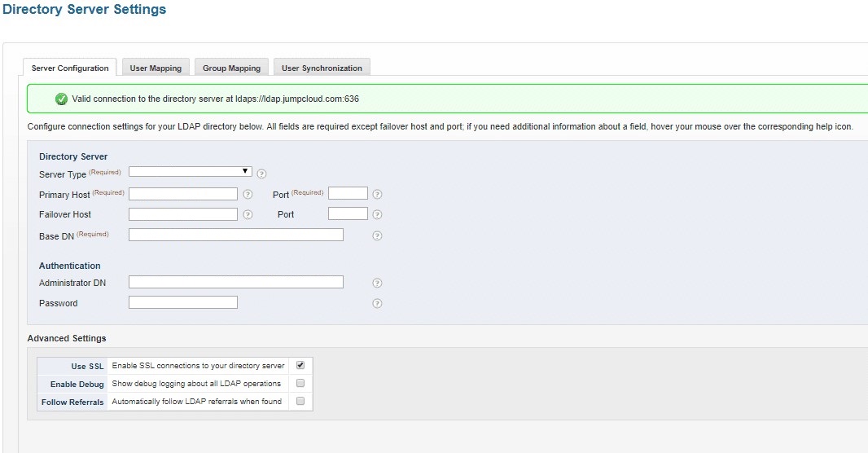Image resolution: width=868 pixels, height=453 pixels.
Task: Open the Server Type dropdown
Action: click(191, 171)
